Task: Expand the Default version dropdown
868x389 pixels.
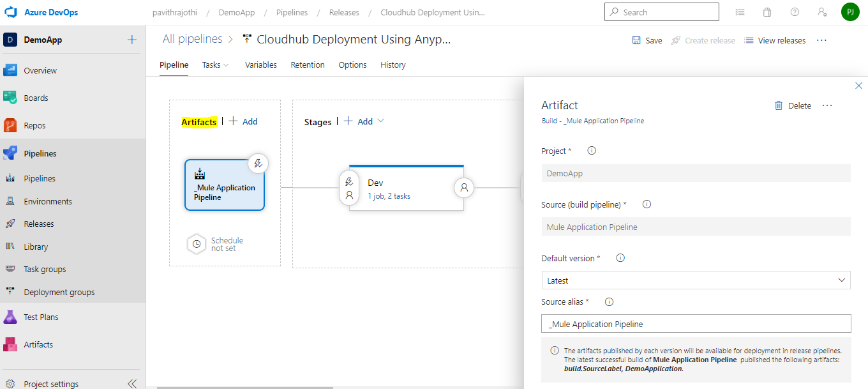Action: click(x=842, y=280)
